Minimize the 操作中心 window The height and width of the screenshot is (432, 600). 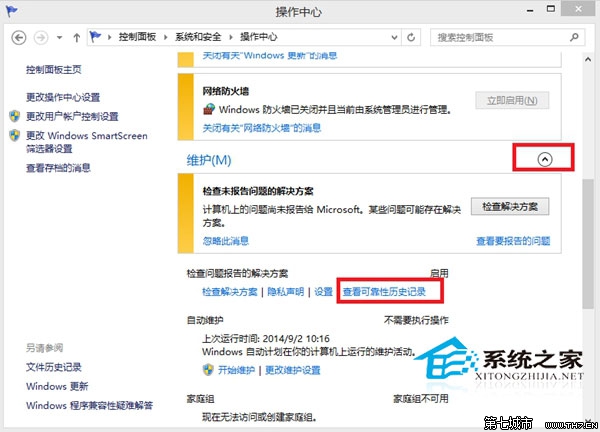(530, 10)
